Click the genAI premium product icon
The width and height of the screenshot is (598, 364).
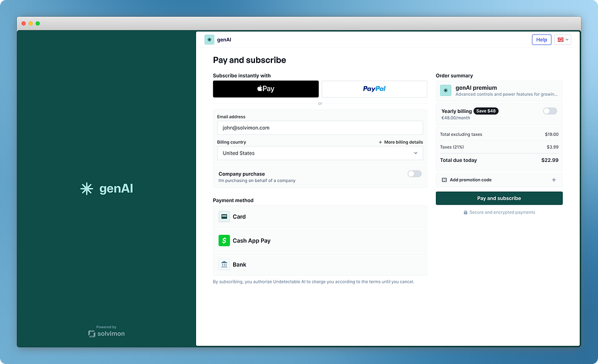point(446,90)
